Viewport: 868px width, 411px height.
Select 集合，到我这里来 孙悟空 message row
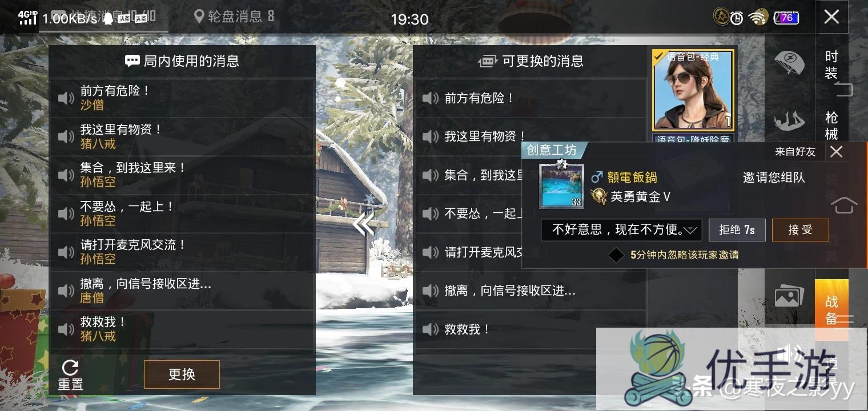coord(182,175)
